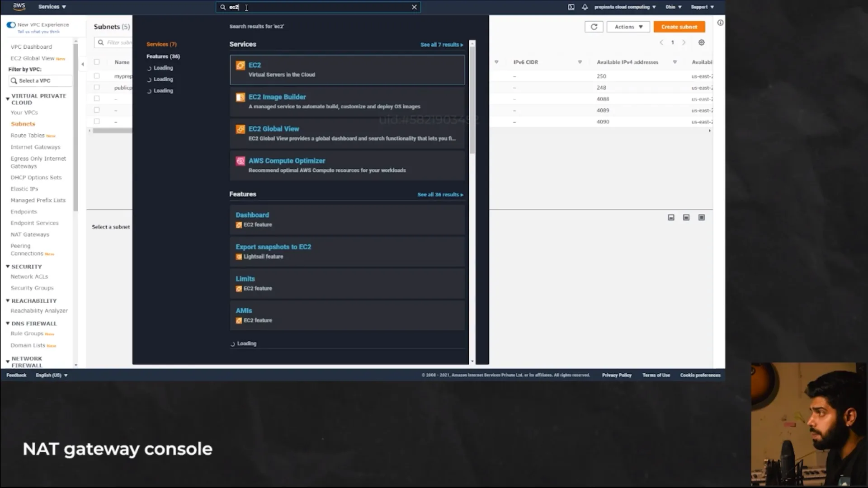The width and height of the screenshot is (868, 488).
Task: Clear the search box with X icon
Action: tap(414, 7)
